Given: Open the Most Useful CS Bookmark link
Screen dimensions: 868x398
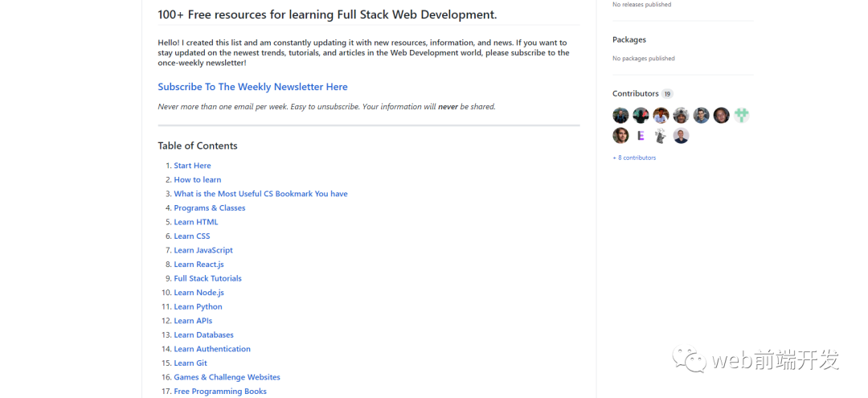Looking at the screenshot, I should [260, 194].
